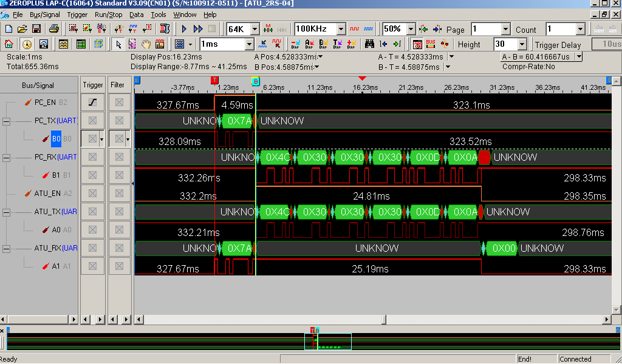Click the Trigger column header
This screenshot has width=622, height=364.
pos(93,85)
